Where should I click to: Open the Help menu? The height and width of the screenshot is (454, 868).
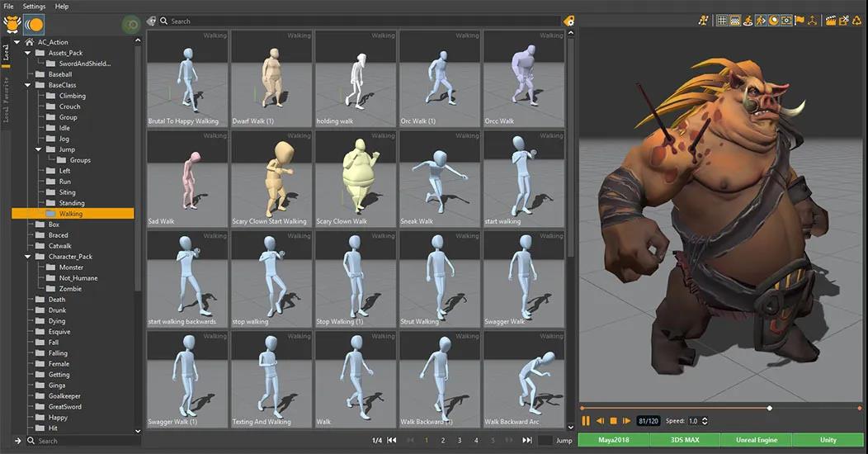point(62,7)
